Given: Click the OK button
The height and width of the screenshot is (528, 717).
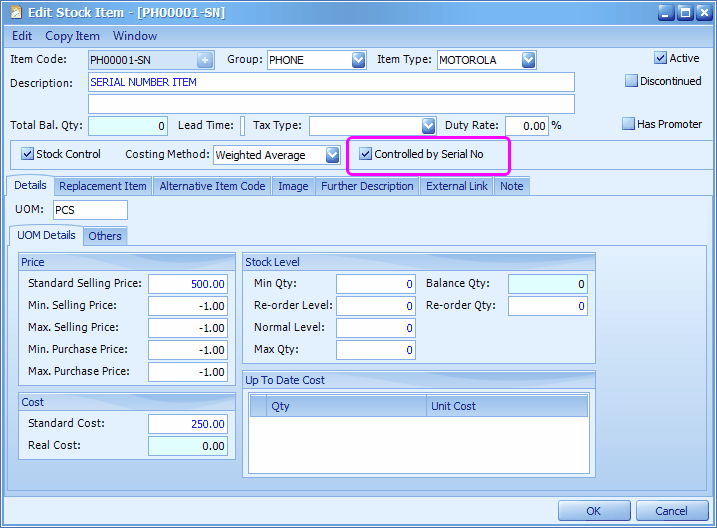Looking at the screenshot, I should (x=593, y=511).
